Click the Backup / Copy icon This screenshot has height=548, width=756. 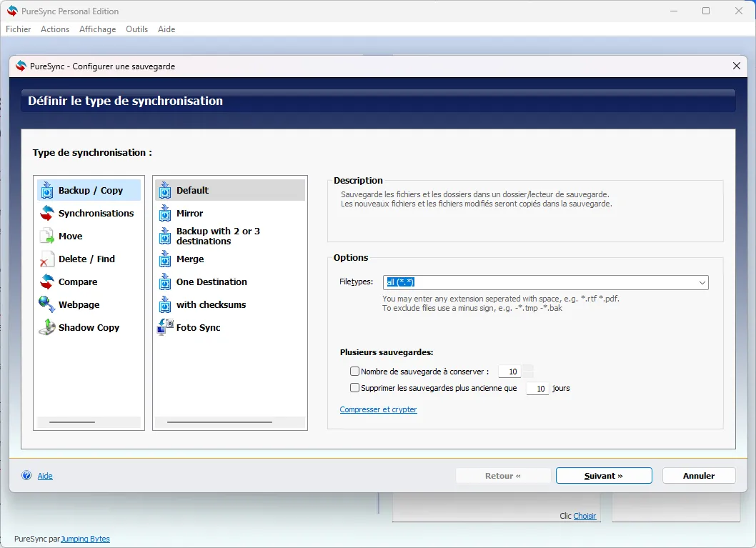click(46, 190)
